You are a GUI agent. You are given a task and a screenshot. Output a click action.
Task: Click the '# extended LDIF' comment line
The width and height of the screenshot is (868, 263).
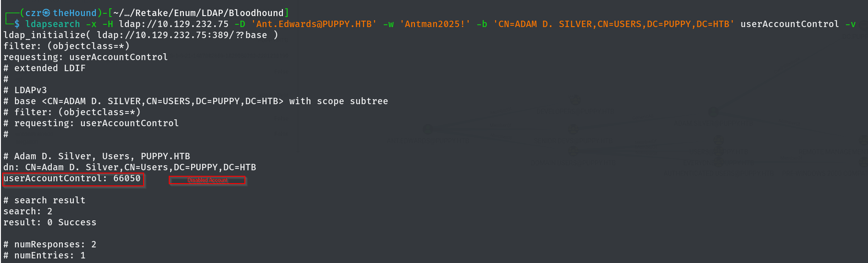(x=44, y=68)
